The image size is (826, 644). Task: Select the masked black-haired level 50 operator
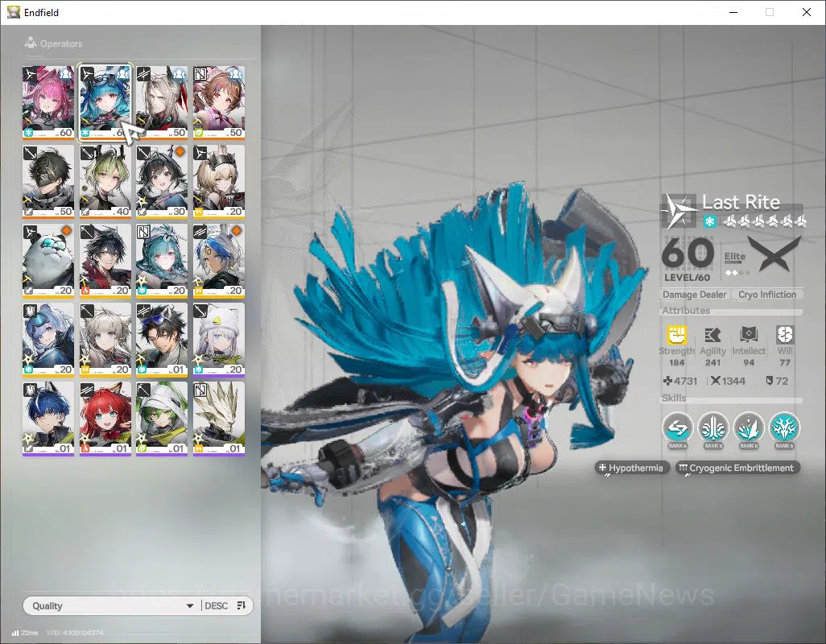tap(48, 181)
